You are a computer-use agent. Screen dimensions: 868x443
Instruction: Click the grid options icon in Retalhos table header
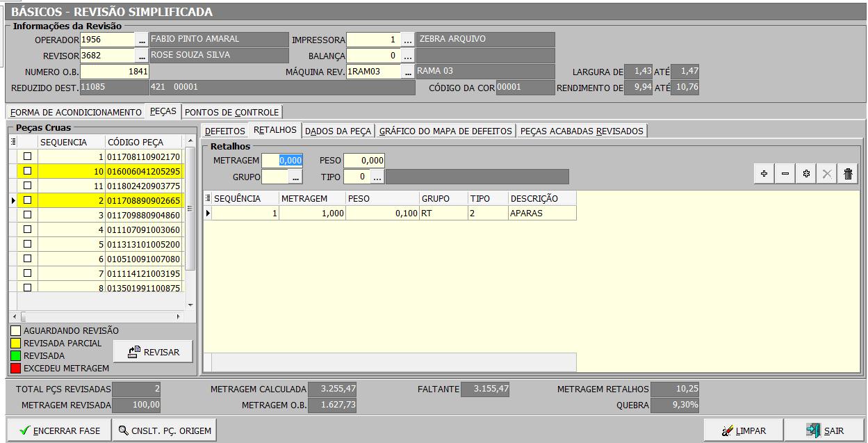pyautogui.click(x=208, y=199)
